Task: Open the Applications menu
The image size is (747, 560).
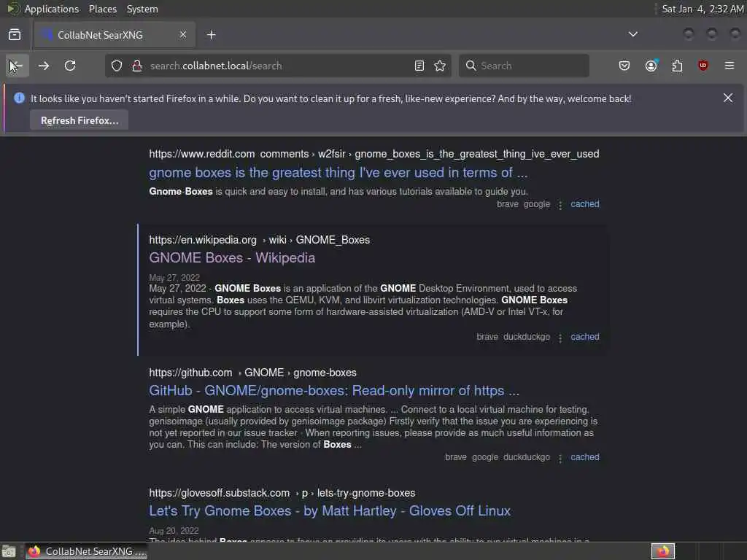Action: (52, 9)
